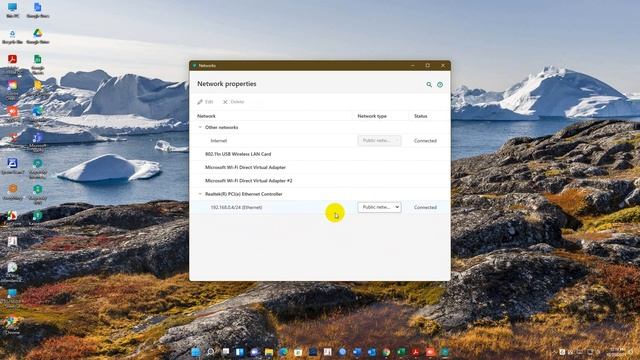The height and width of the screenshot is (360, 640).
Task: Open Google Docs desktop shortcut
Action: 38,10
